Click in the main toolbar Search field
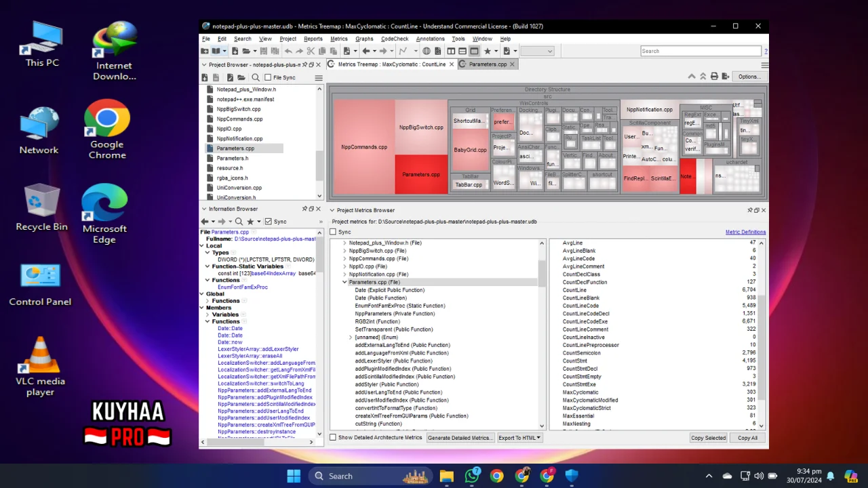This screenshot has height=488, width=868. point(701,51)
